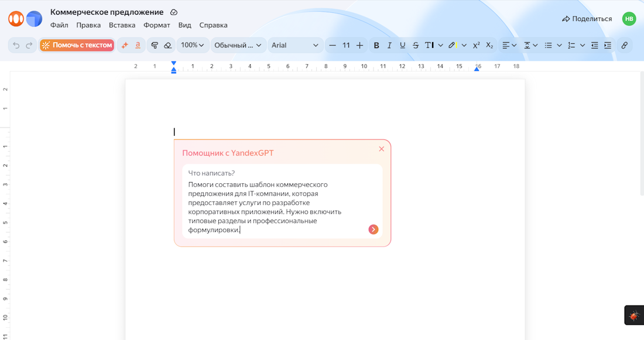Expand numbered list style options

pyautogui.click(x=583, y=45)
